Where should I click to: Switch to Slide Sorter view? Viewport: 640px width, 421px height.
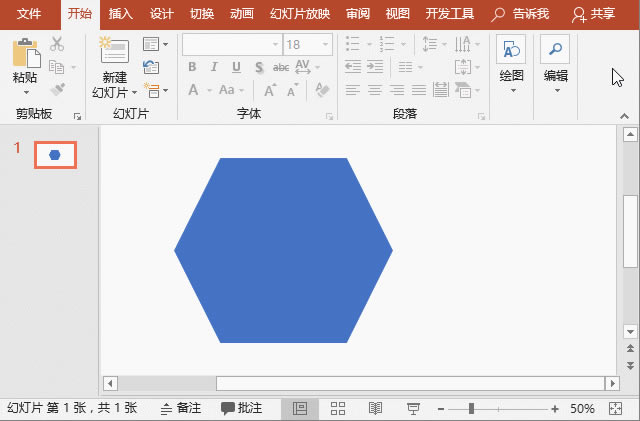point(338,408)
